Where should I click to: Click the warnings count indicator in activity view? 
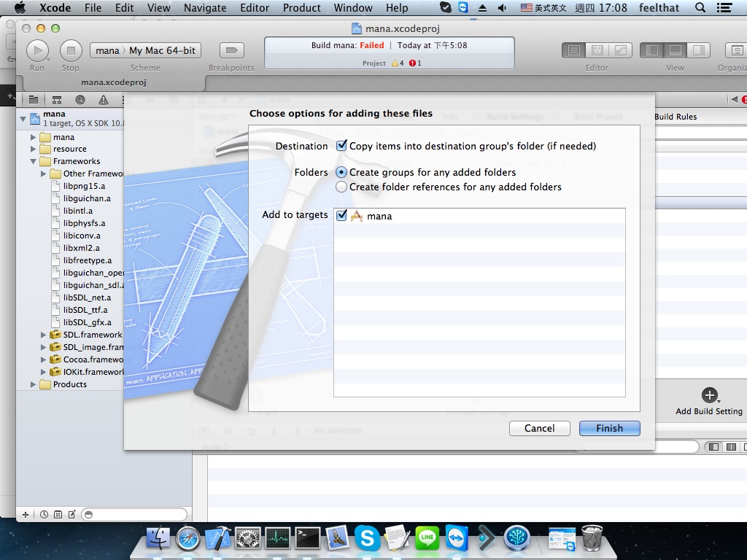pos(398,63)
